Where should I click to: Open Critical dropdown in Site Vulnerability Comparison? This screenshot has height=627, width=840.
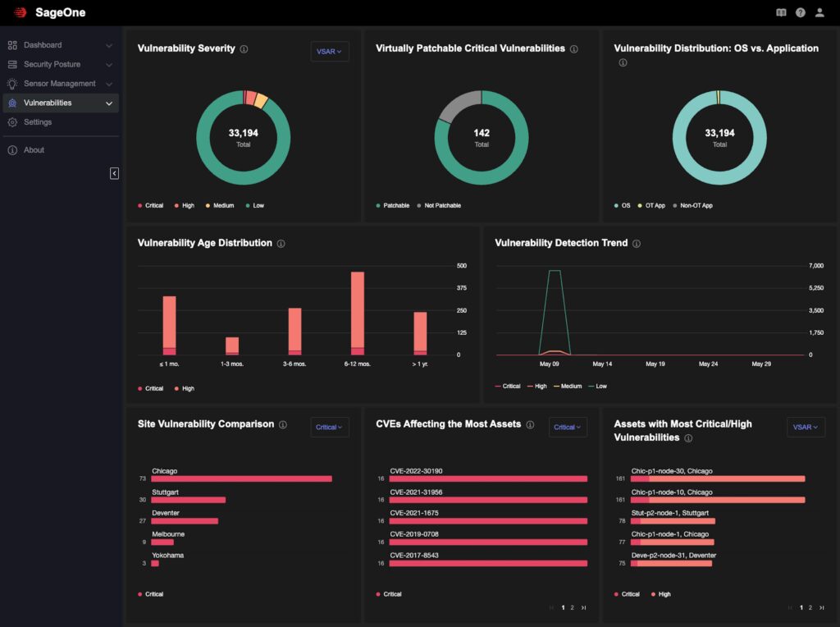[x=330, y=427]
